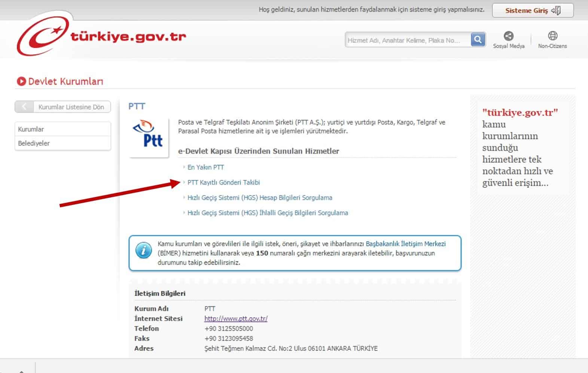Click the türkiye.gov.tr logo
588x373 pixels.
click(x=101, y=37)
